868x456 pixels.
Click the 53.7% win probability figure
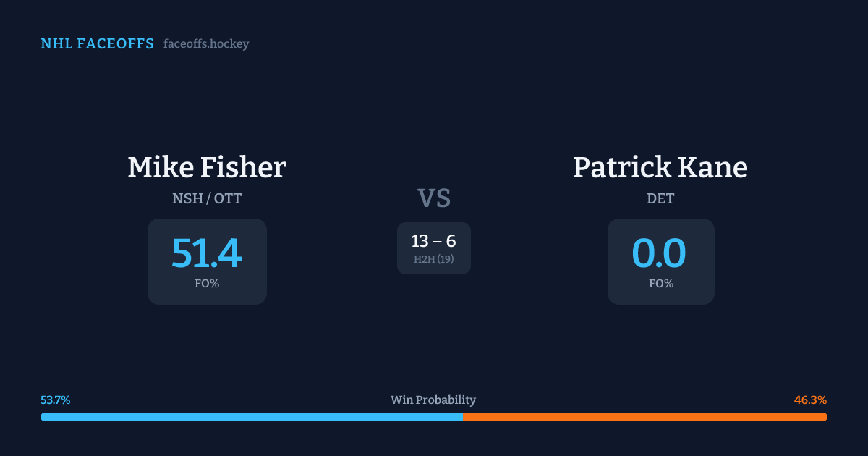tap(56, 400)
